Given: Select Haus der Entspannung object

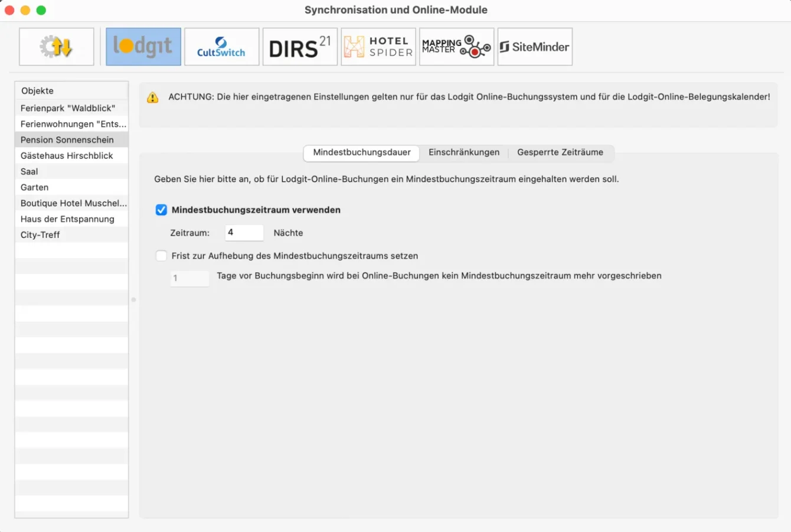Looking at the screenshot, I should point(71,219).
